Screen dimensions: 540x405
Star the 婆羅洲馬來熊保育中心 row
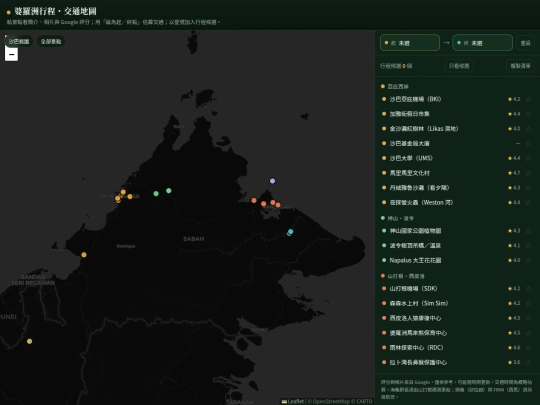tap(528, 333)
